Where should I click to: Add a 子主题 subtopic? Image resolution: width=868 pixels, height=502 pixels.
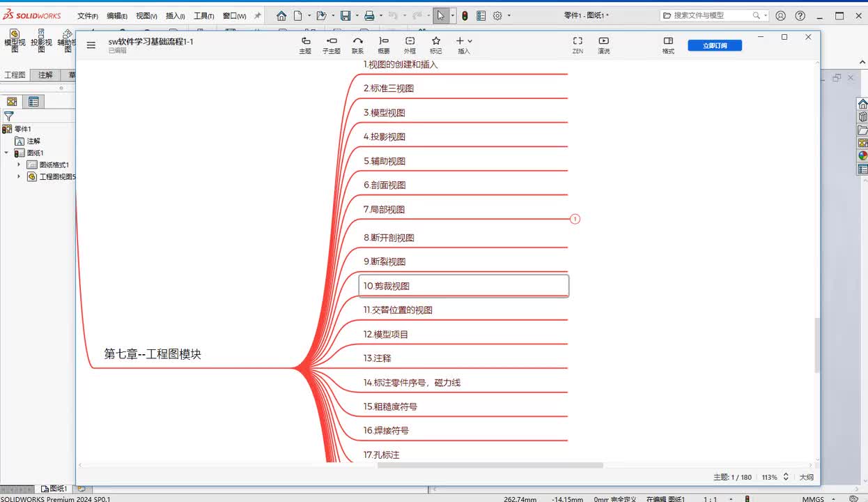[332, 45]
